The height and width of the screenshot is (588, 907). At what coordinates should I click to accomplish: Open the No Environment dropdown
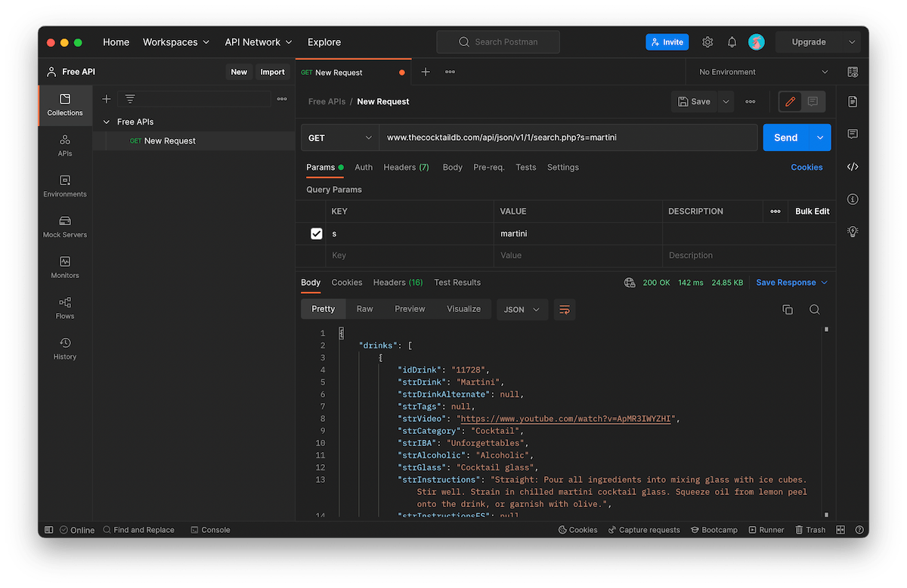[763, 72]
